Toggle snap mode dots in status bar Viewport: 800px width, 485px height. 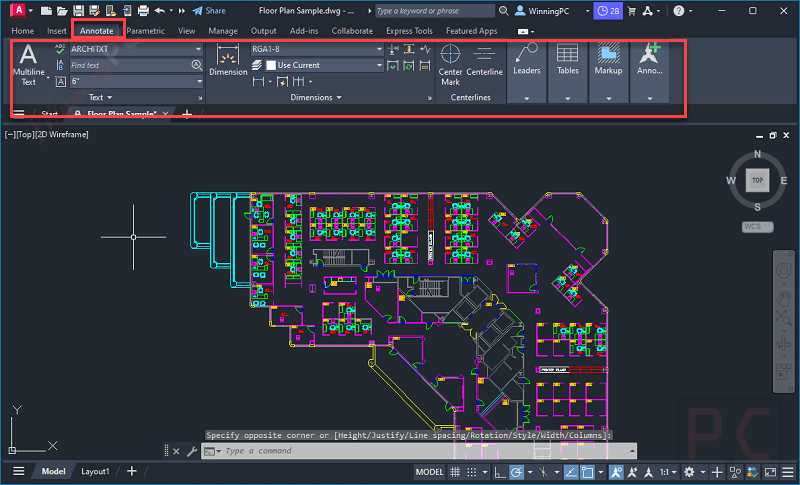click(x=471, y=472)
